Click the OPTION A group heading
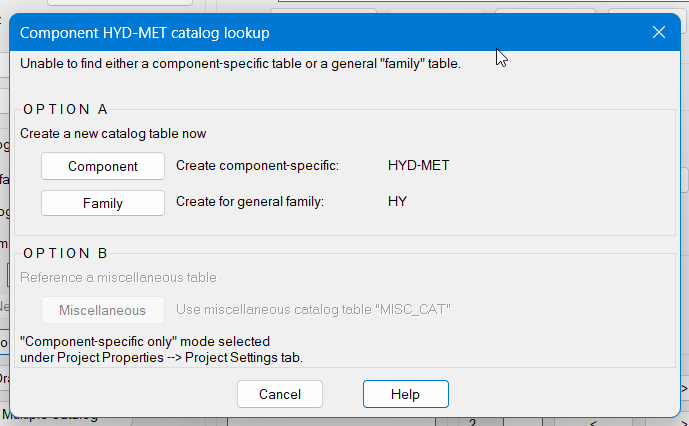The width and height of the screenshot is (689, 426). click(65, 110)
